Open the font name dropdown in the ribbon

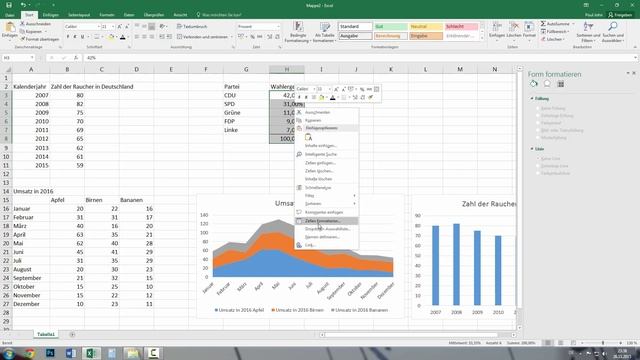coord(98,27)
